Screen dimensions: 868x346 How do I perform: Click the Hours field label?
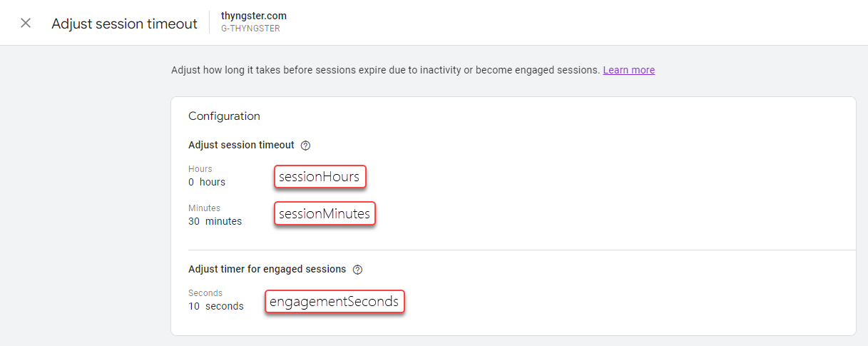pyautogui.click(x=200, y=169)
